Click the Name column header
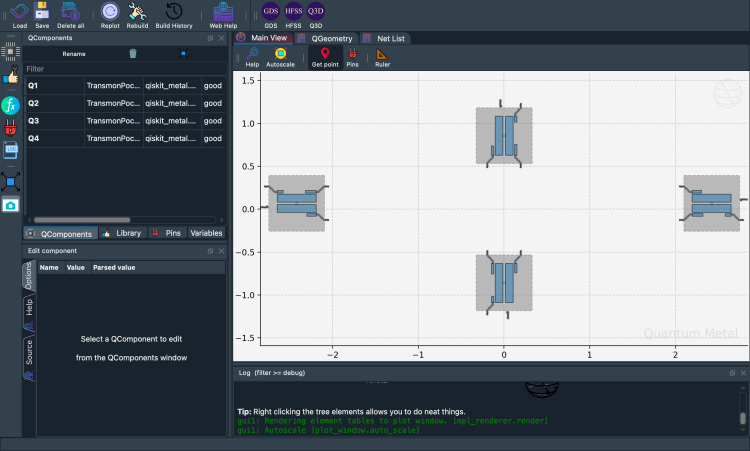The width and height of the screenshot is (750, 451). pyautogui.click(x=51, y=267)
